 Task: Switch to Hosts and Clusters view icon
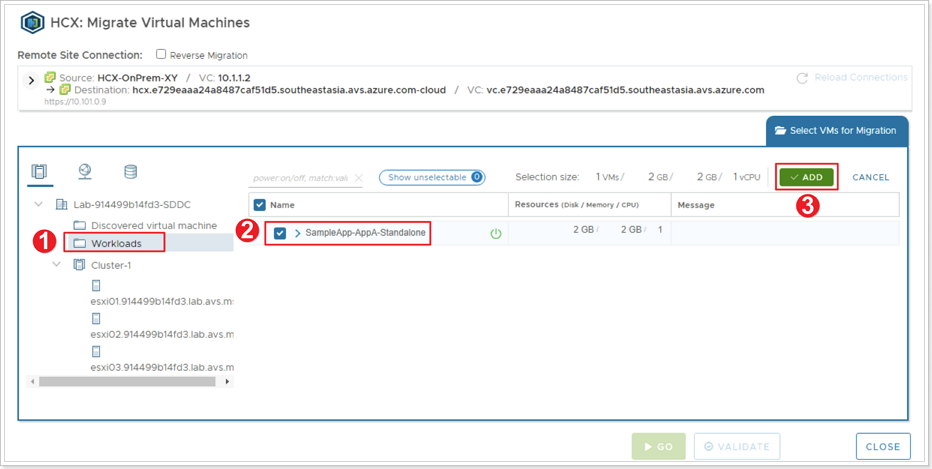tap(39, 172)
